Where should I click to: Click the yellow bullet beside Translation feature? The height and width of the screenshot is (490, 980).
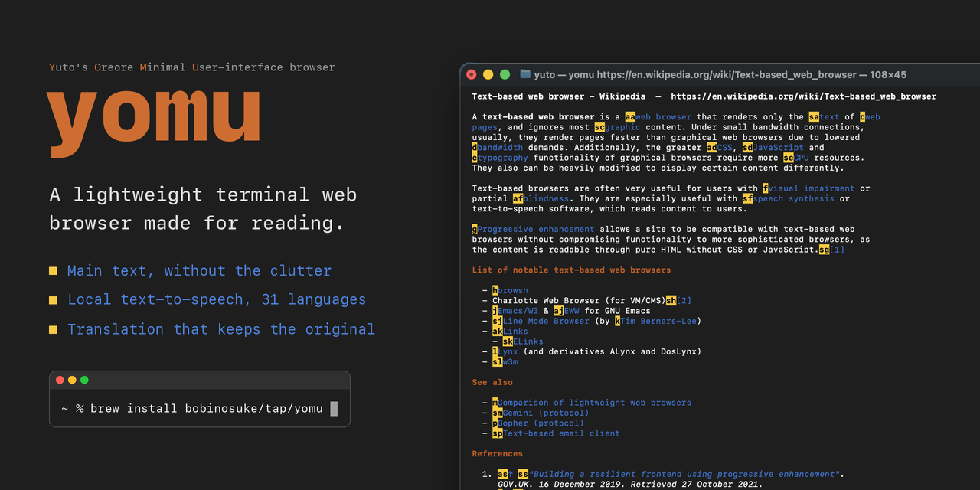[x=54, y=329]
